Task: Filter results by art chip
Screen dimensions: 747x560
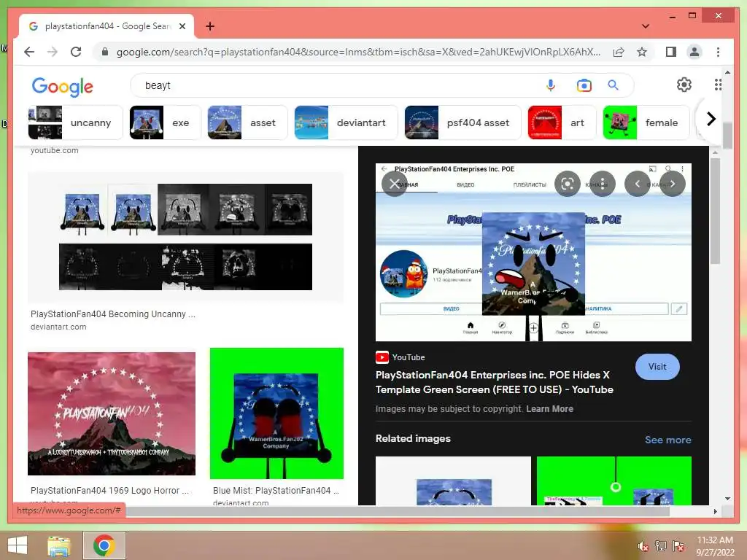Action: [x=562, y=122]
